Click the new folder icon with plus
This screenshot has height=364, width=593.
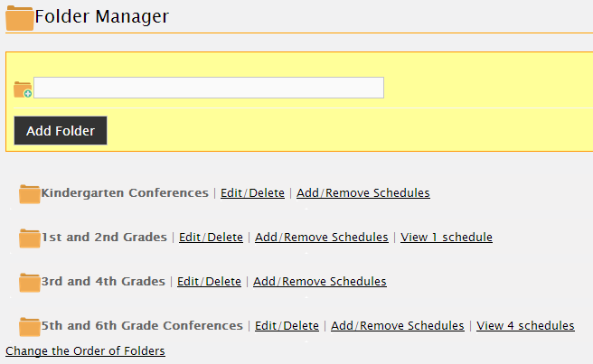click(23, 89)
